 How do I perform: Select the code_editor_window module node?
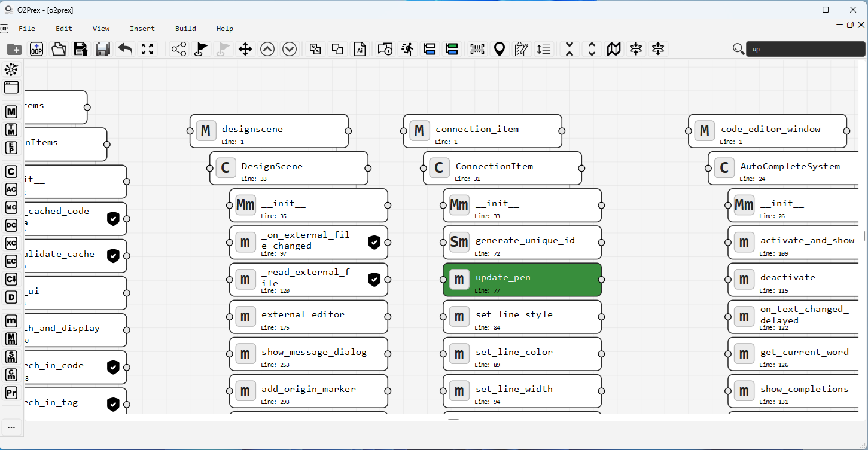pyautogui.click(x=768, y=131)
